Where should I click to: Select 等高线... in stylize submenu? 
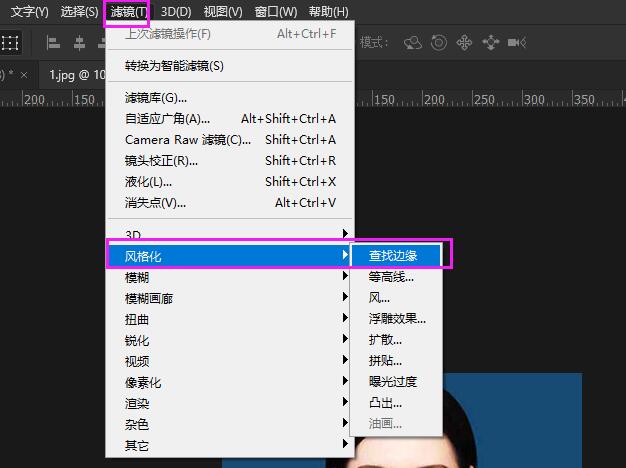pyautogui.click(x=396, y=276)
